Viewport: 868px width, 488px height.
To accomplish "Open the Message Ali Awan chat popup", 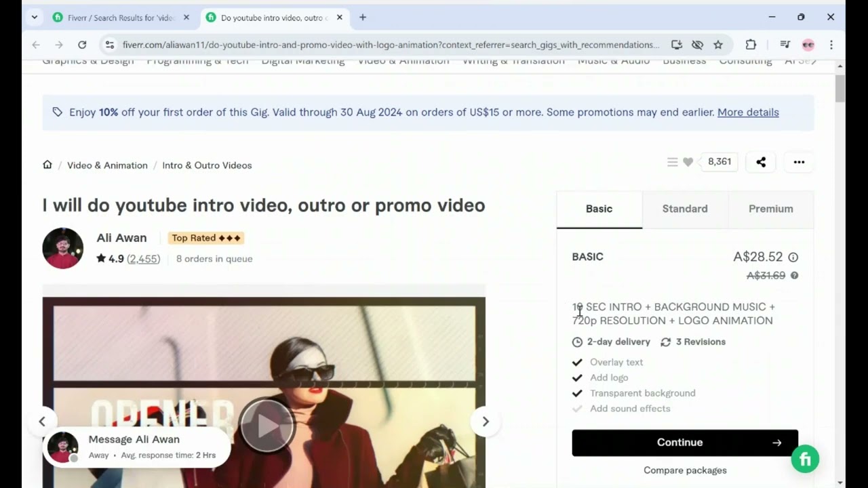I will (136, 447).
